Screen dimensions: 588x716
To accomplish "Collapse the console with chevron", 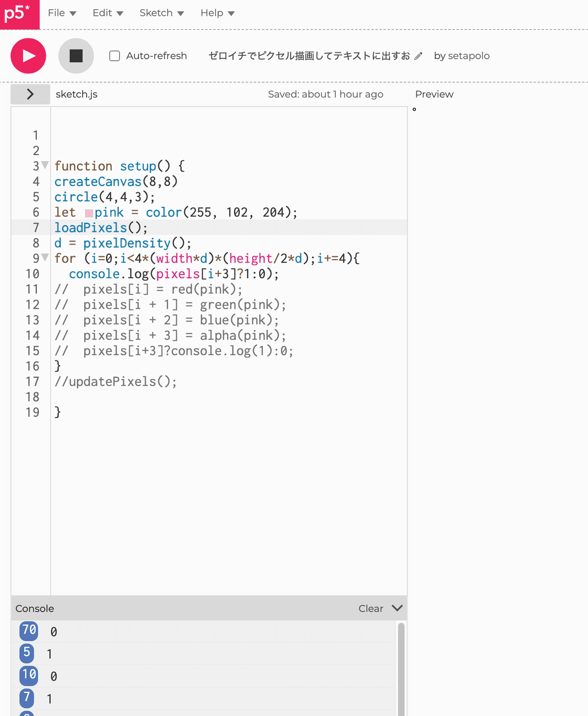I will pos(397,608).
